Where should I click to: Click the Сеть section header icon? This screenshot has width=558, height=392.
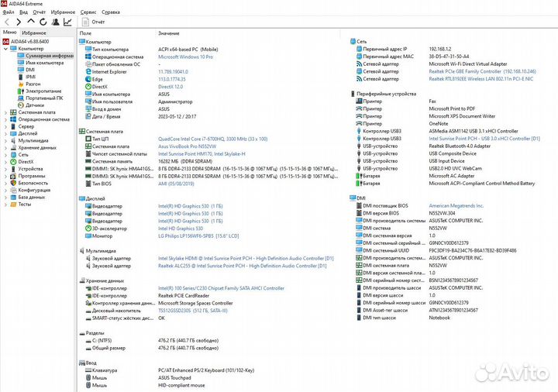[x=353, y=42]
